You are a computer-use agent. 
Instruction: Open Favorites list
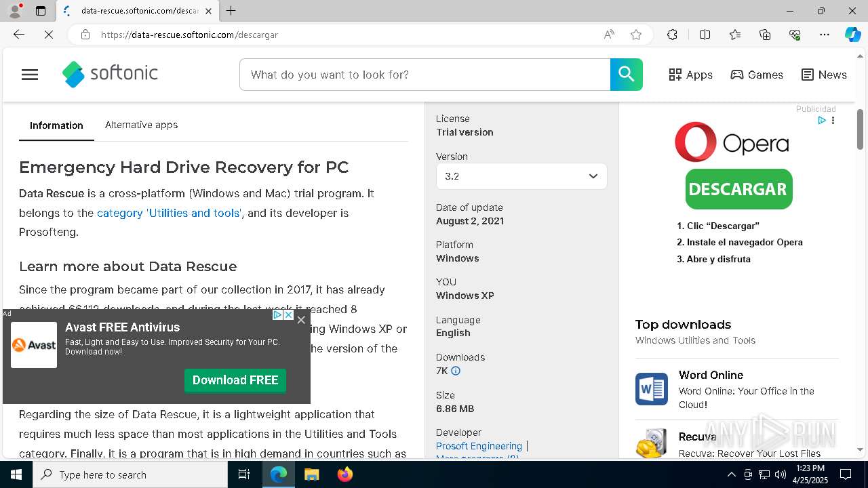click(735, 35)
